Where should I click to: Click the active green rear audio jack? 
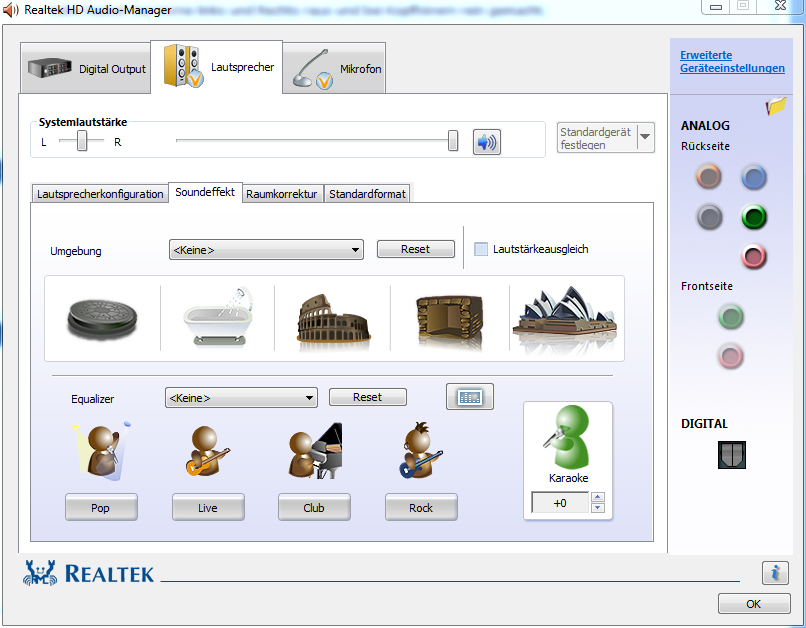(754, 216)
